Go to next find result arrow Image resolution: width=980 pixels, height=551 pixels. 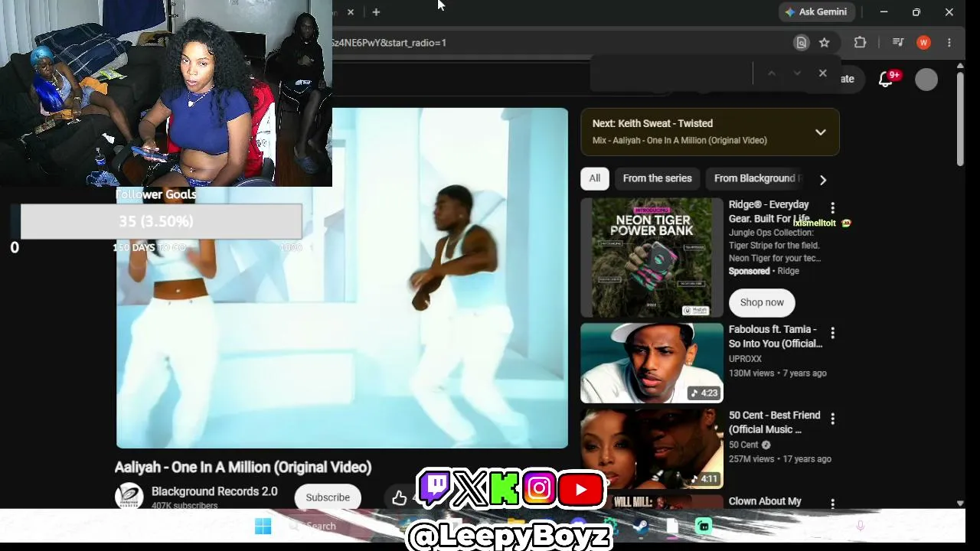[x=797, y=73]
